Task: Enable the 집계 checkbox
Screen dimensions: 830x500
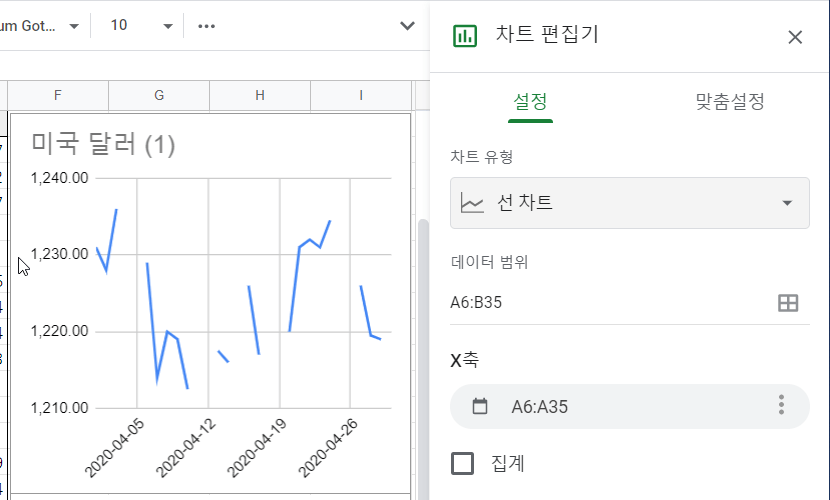Action: (x=462, y=463)
